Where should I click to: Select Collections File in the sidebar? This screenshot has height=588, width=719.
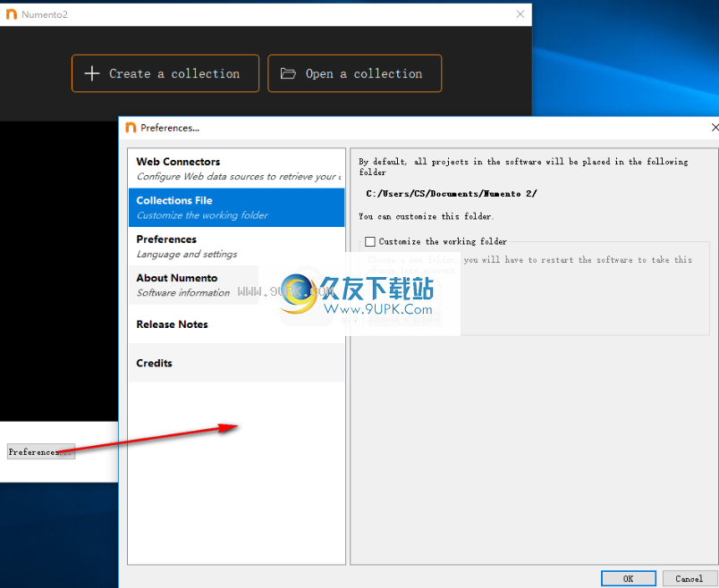(x=237, y=207)
